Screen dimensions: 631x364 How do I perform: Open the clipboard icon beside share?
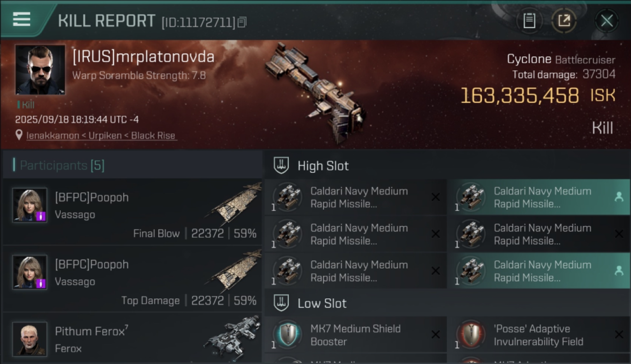pyautogui.click(x=529, y=21)
